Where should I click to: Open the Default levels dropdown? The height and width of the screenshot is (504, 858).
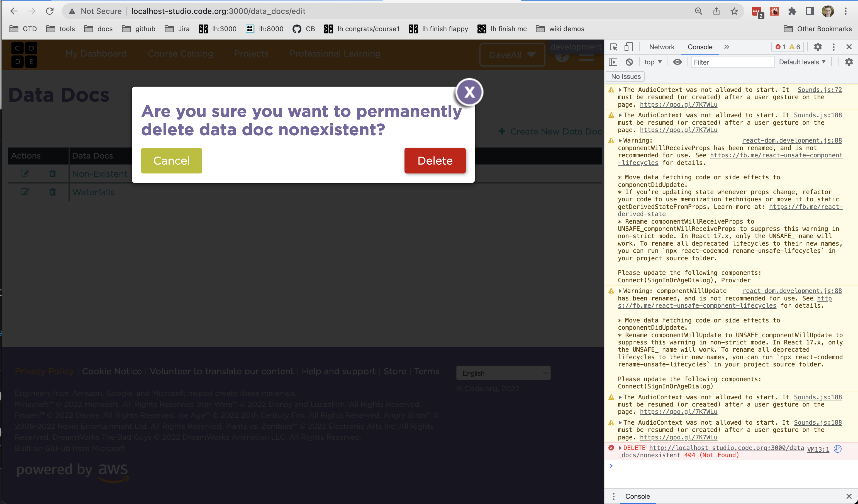[x=802, y=62]
